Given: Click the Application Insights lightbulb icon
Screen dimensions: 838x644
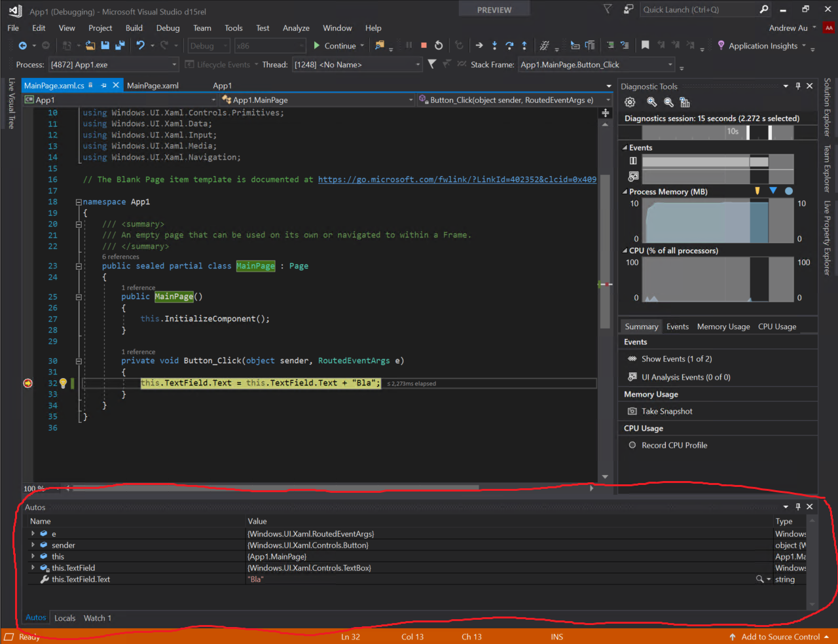Looking at the screenshot, I should point(721,45).
